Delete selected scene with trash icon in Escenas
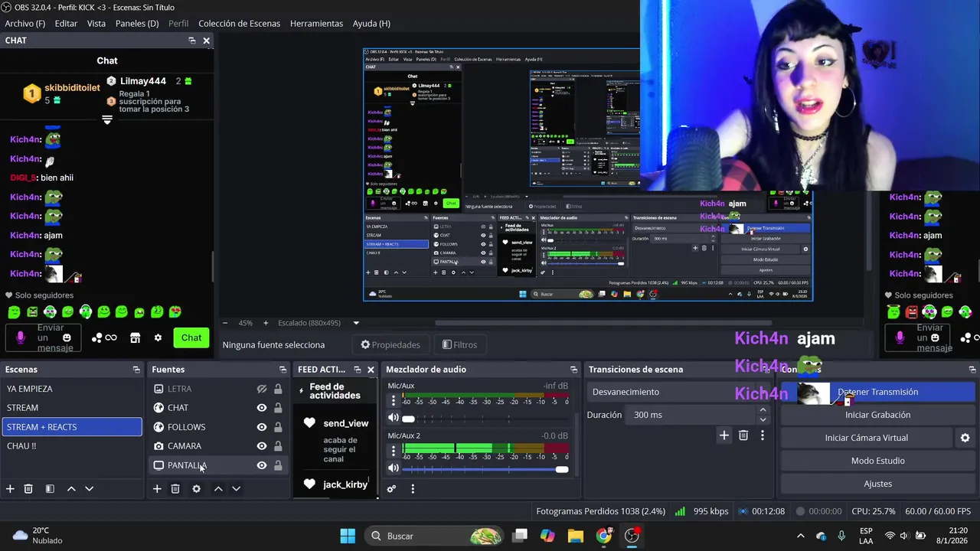Image resolution: width=980 pixels, height=551 pixels. (28, 488)
